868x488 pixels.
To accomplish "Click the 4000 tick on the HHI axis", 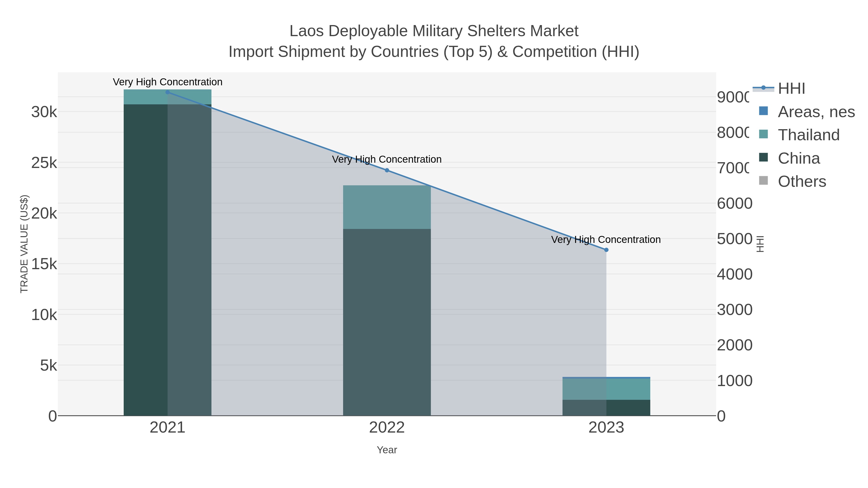I will click(x=735, y=274).
